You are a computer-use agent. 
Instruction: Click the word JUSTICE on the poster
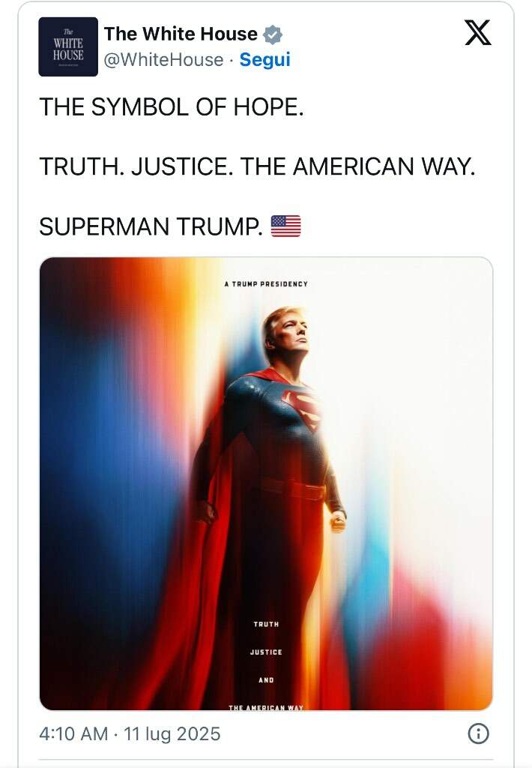[x=266, y=652]
